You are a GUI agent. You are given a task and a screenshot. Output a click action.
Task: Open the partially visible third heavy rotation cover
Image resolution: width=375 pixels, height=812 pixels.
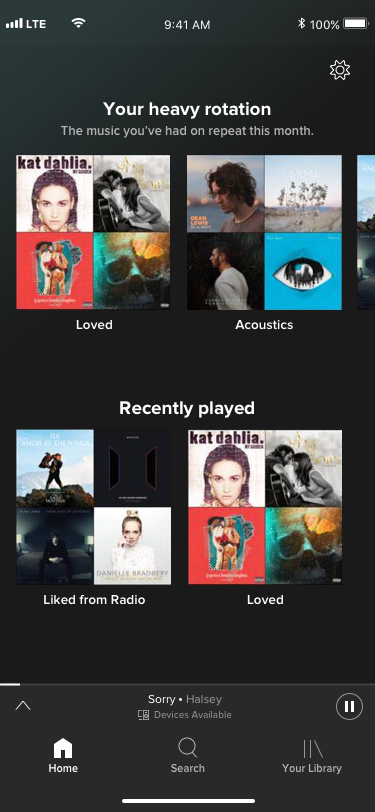click(x=366, y=232)
